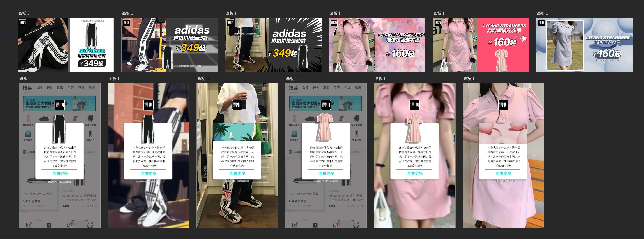Click 得物 logo on pink-balloon popup dress mockup
Image resolution: width=644 pixels, height=239 pixels.
pos(503,105)
